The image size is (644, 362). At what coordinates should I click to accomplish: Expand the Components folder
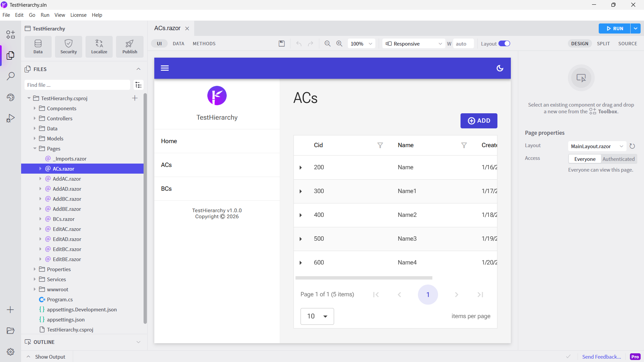click(35, 108)
